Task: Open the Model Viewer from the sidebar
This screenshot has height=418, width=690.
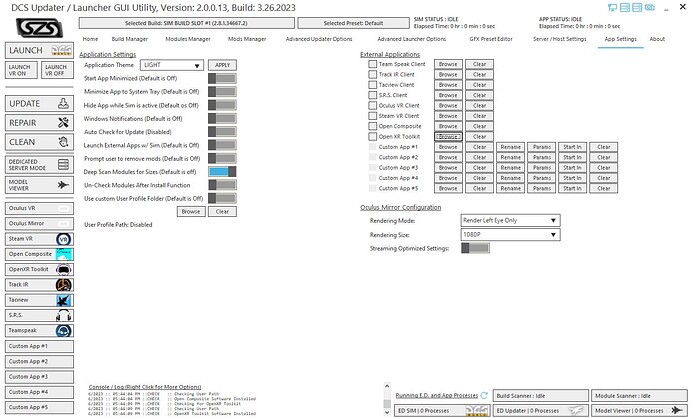Action: coord(39,185)
